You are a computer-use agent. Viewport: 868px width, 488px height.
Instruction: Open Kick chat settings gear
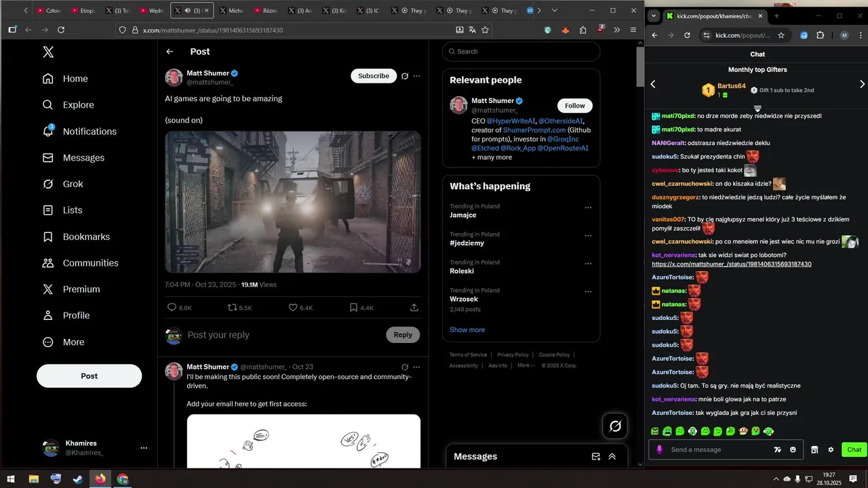[831, 449]
